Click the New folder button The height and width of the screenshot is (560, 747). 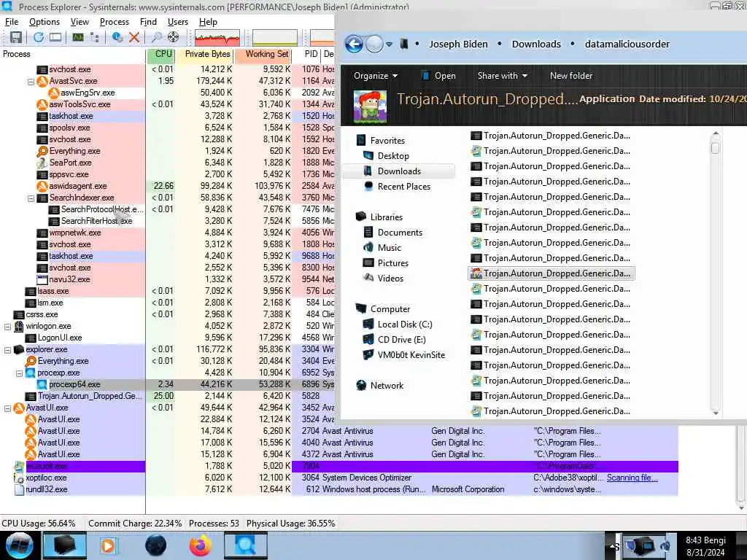(x=570, y=76)
